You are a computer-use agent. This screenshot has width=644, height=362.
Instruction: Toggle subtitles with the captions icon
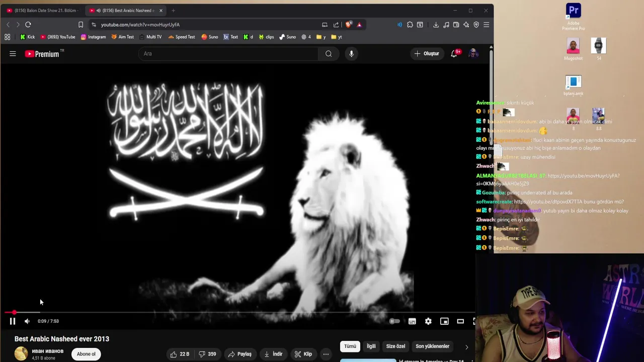pos(412,321)
